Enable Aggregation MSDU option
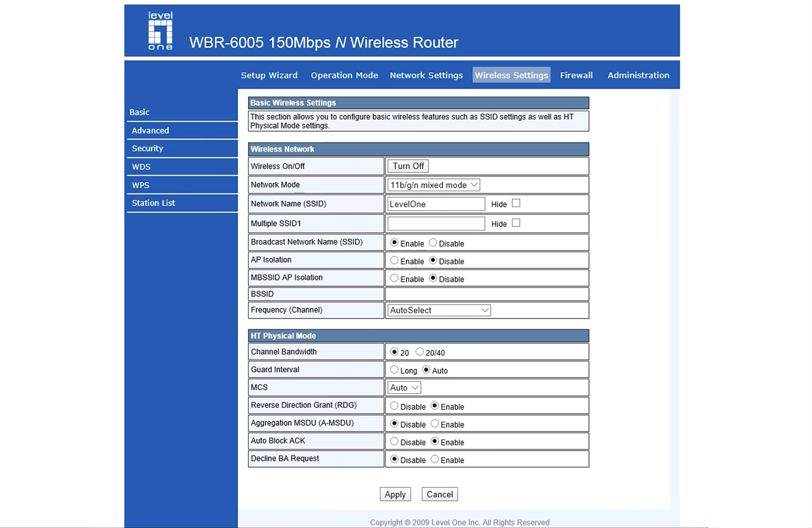 point(435,424)
